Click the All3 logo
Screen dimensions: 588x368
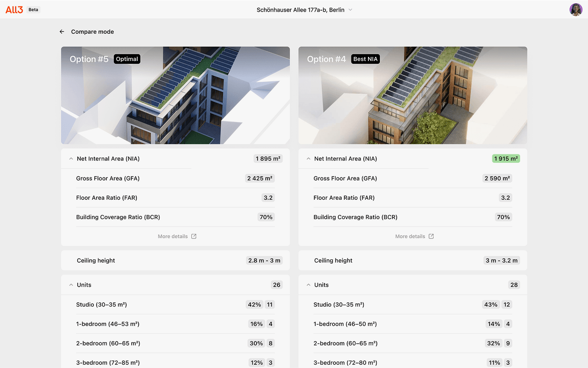tap(14, 10)
